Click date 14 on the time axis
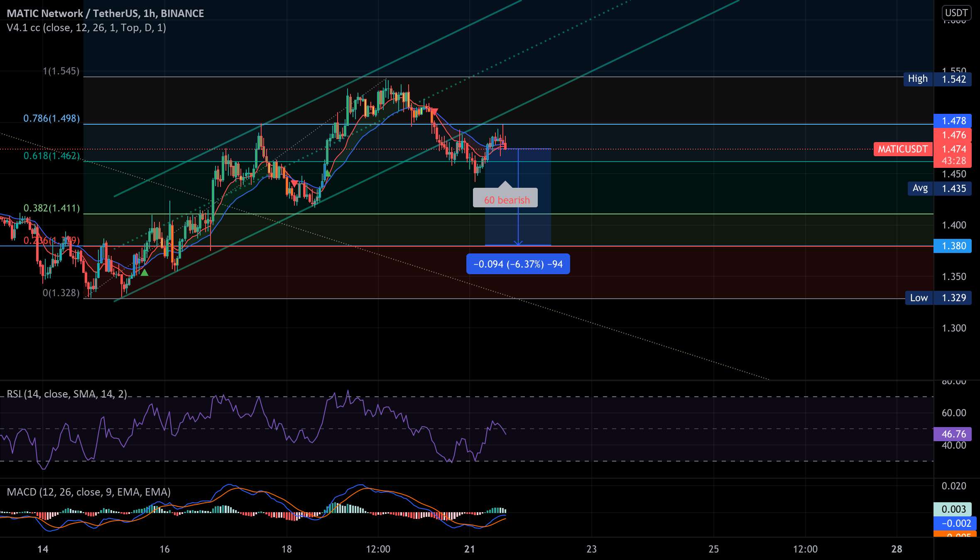This screenshot has height=560, width=980. (43, 549)
